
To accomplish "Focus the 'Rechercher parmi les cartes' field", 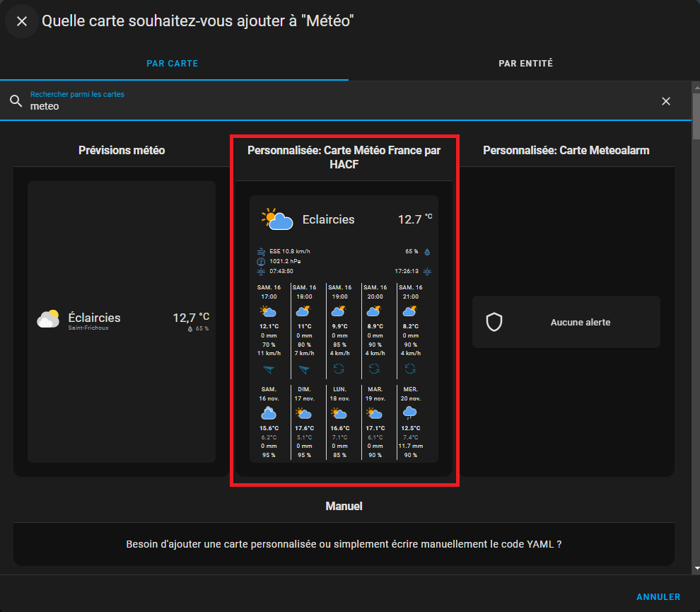I will [339, 106].
